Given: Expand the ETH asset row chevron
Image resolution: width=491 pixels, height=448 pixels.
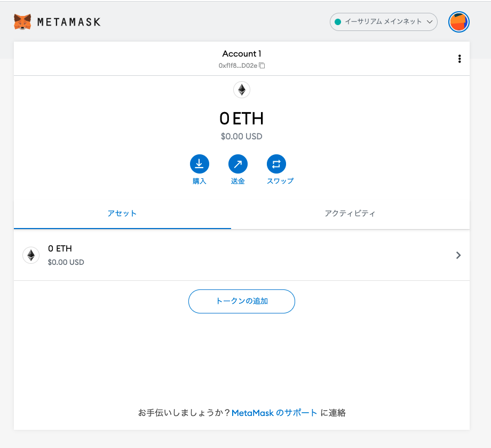Looking at the screenshot, I should (x=458, y=255).
